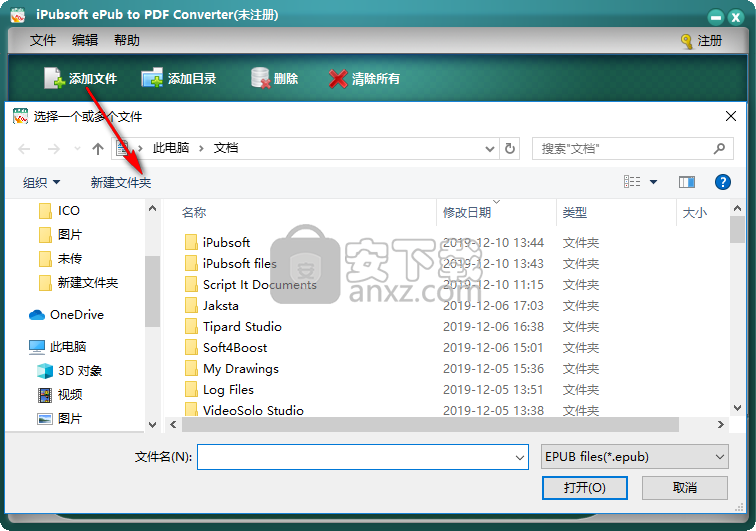Open recent locations dropdown arrow
The height and width of the screenshot is (531, 756).
(x=77, y=149)
